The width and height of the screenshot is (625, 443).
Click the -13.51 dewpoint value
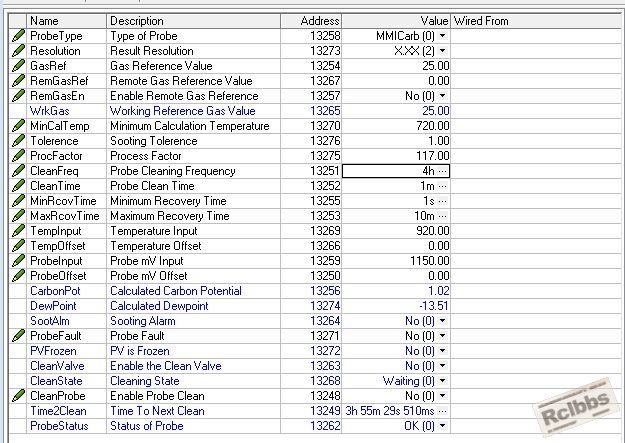coord(434,306)
